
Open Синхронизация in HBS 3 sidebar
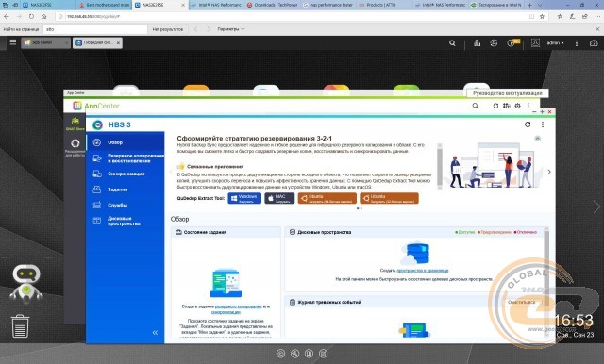tap(126, 174)
